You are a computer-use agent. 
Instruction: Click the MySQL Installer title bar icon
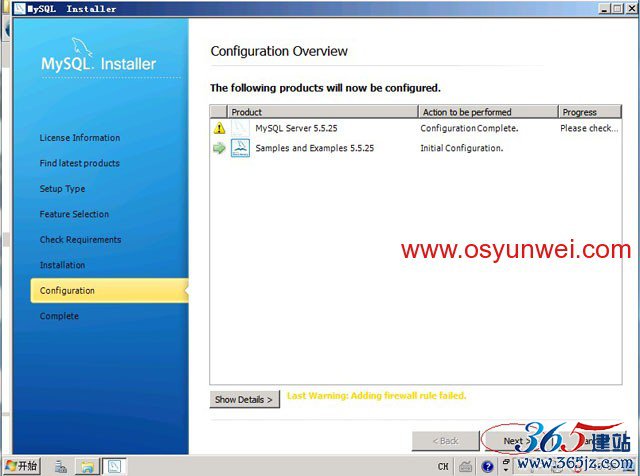click(19, 8)
